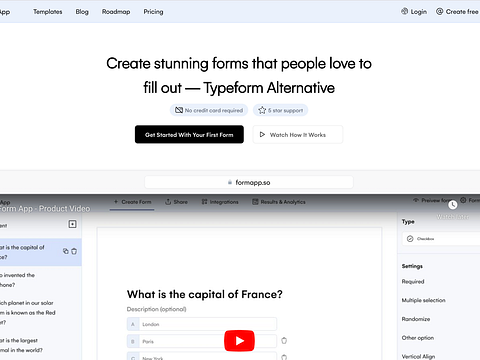This screenshot has height=360, width=480.
Task: Open the Roadmap page
Action: (x=116, y=12)
